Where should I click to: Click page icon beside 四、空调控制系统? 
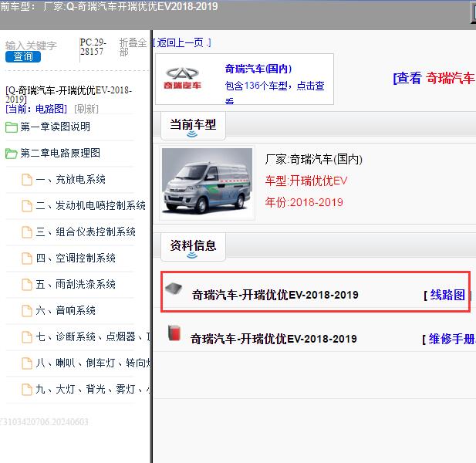tap(27, 259)
